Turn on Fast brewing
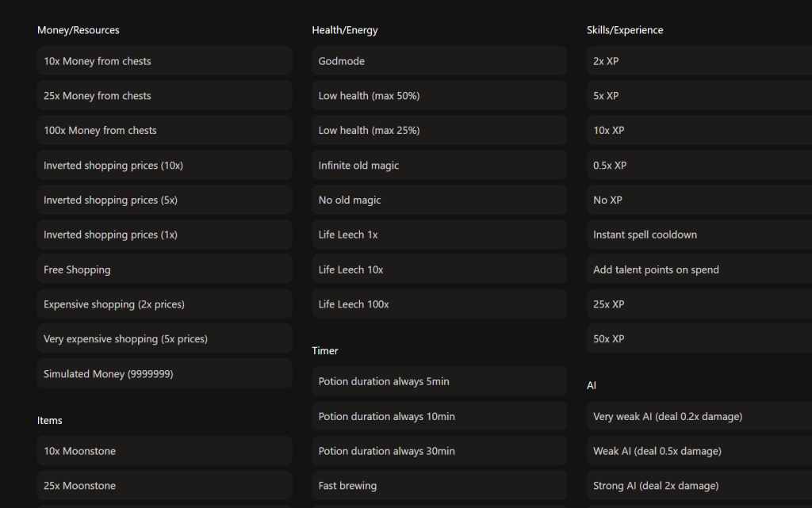Screen dimensions: 812x508 (x=439, y=486)
